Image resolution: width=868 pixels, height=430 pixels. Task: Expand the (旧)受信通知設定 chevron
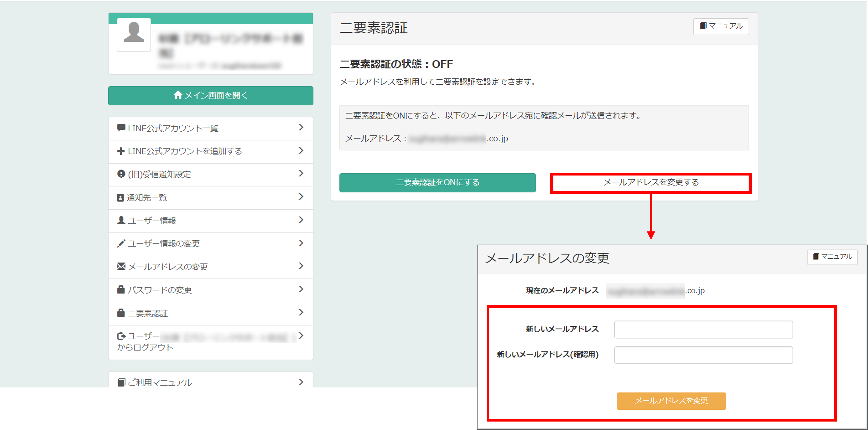pos(301,173)
